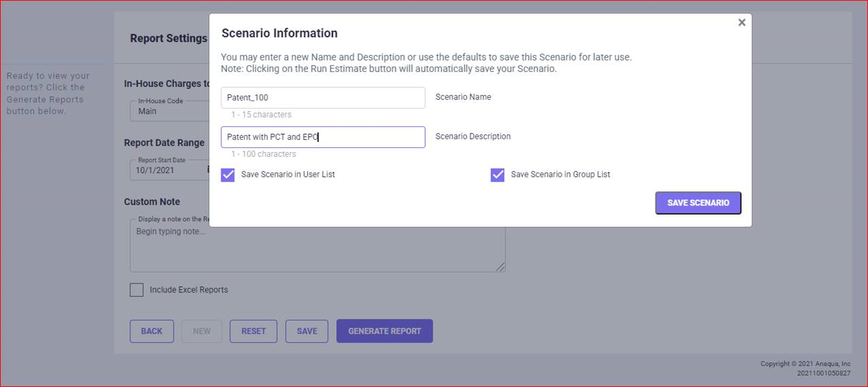The width and height of the screenshot is (868, 387).
Task: Click the Copyright 2021 Anaqua text
Action: pos(806,364)
